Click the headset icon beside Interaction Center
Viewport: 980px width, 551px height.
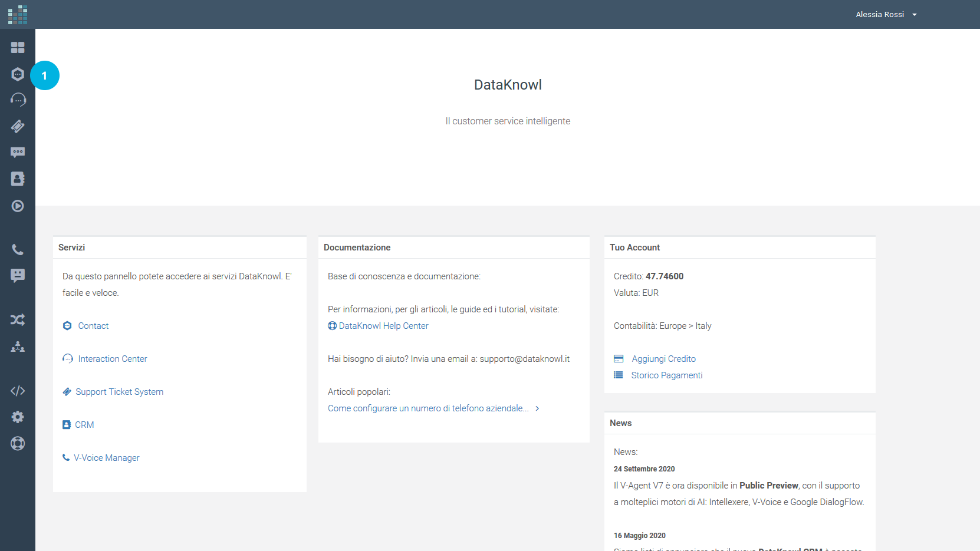[x=68, y=359]
